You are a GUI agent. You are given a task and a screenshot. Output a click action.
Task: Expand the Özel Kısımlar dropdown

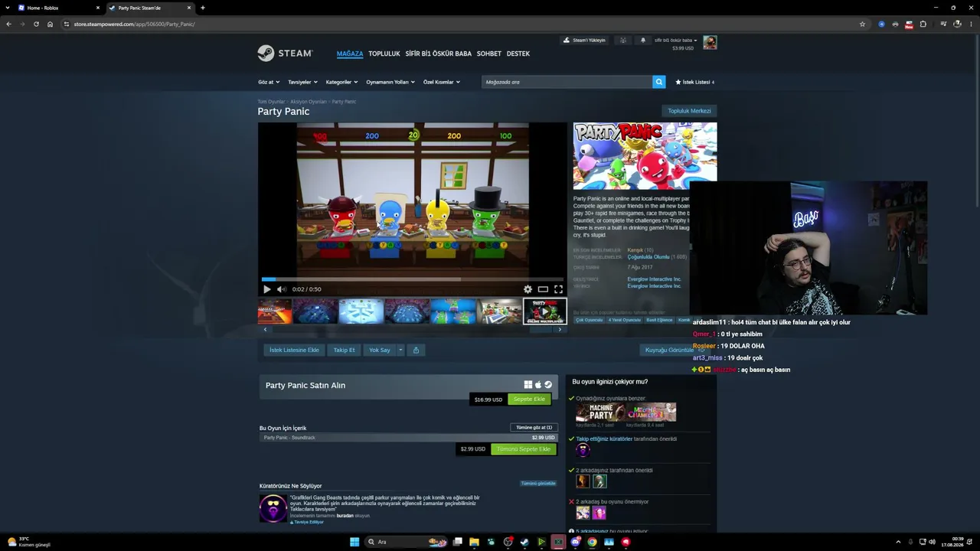click(442, 82)
